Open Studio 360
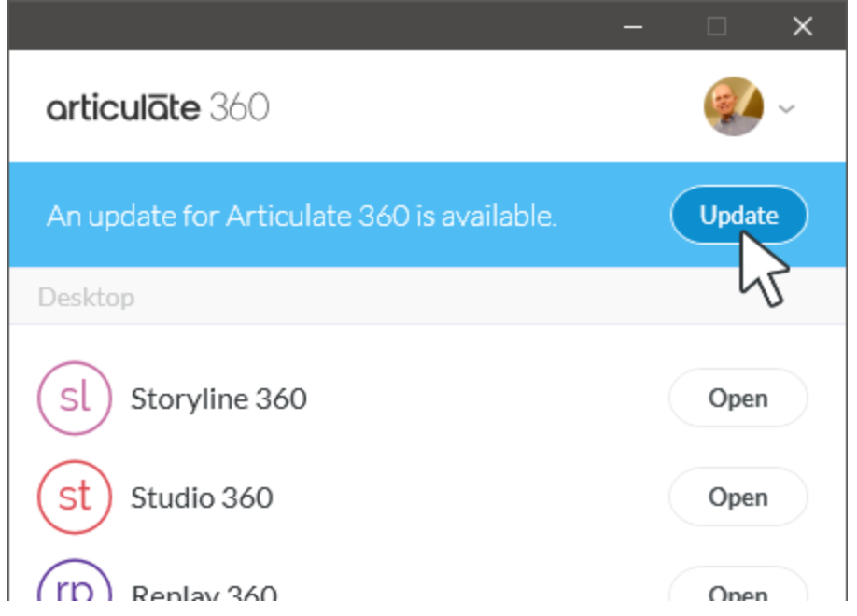Viewport: 857px width, 616px height. click(738, 497)
